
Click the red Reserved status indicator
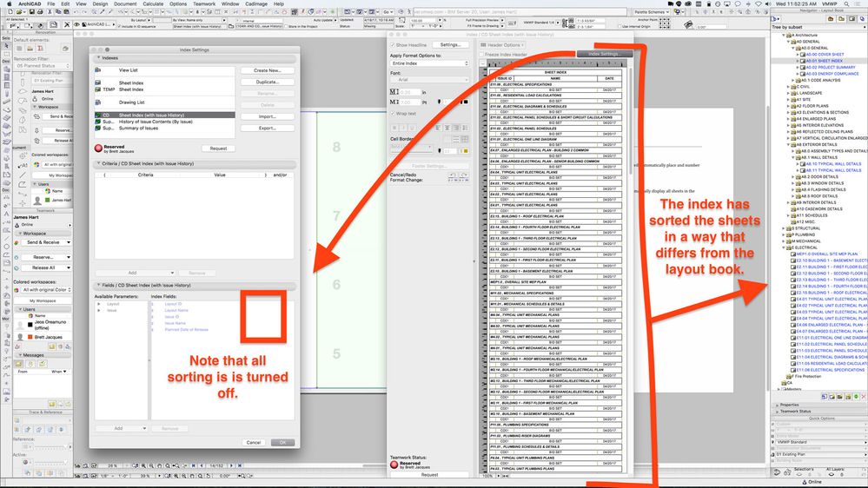[x=98, y=148]
